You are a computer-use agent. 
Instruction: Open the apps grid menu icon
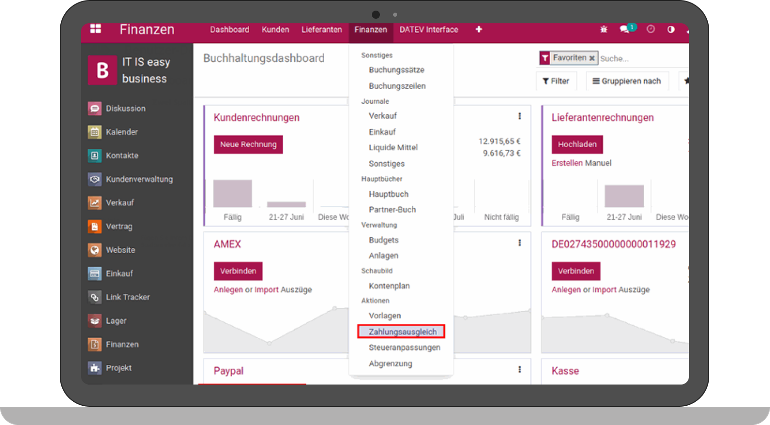(95, 29)
